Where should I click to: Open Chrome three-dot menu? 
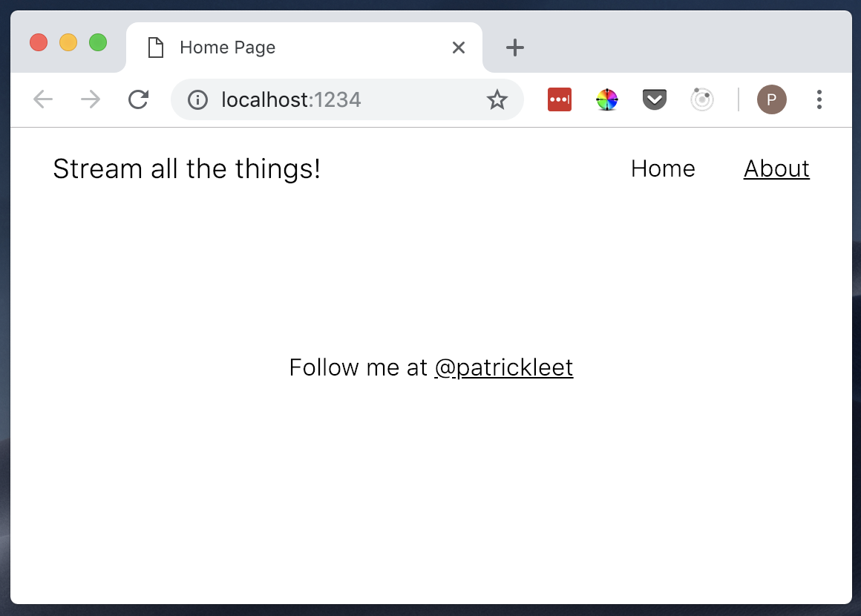click(x=819, y=99)
